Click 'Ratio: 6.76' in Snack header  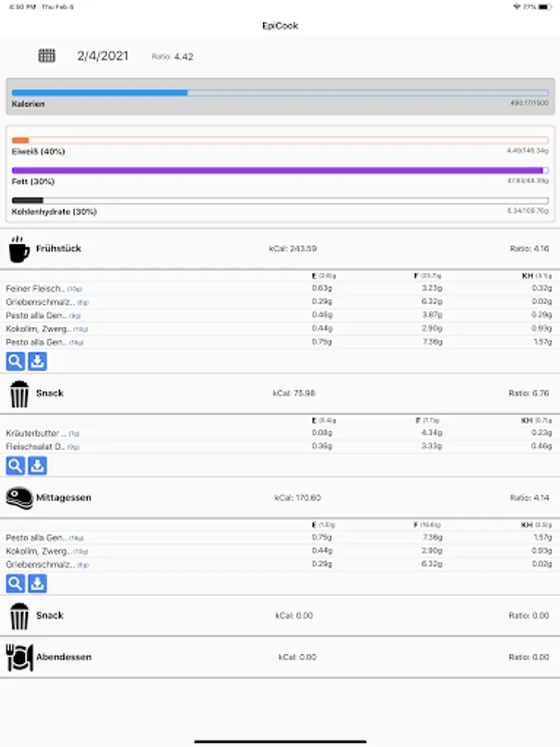pos(528,393)
